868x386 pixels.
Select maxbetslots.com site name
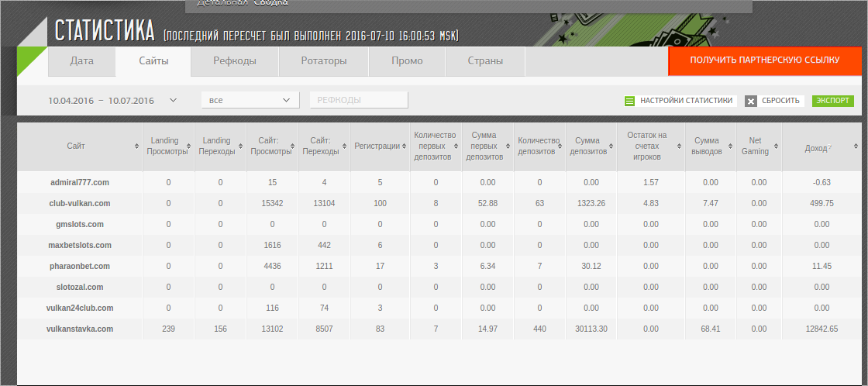pyautogui.click(x=80, y=246)
